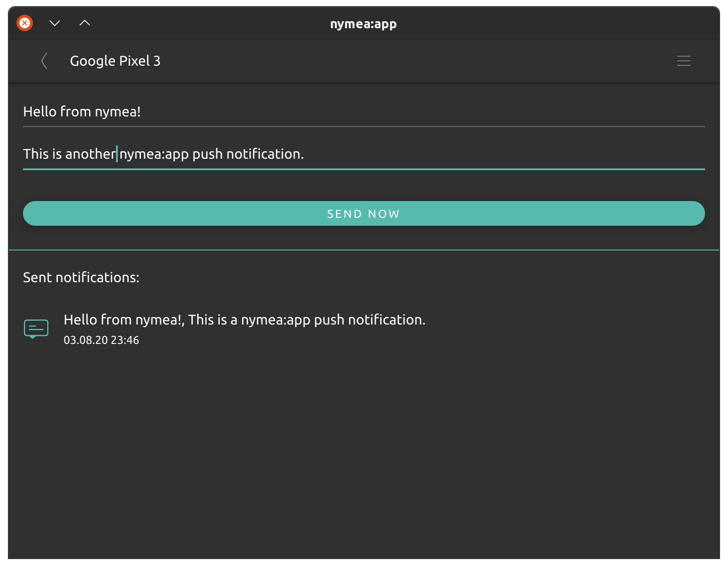Focus the 'Hello from nymea!' title field
Screen dimensions: 728x567
[364, 112]
